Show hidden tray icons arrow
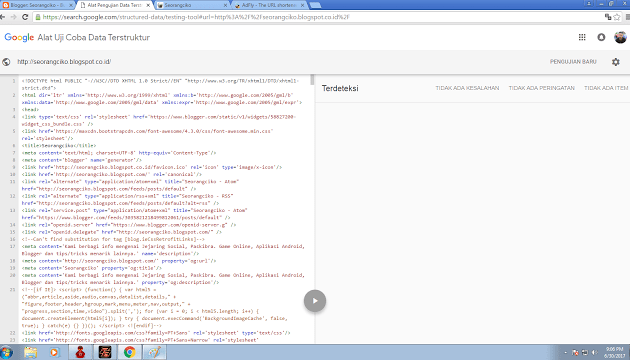Screen dimensions: 630x360 point(565,352)
